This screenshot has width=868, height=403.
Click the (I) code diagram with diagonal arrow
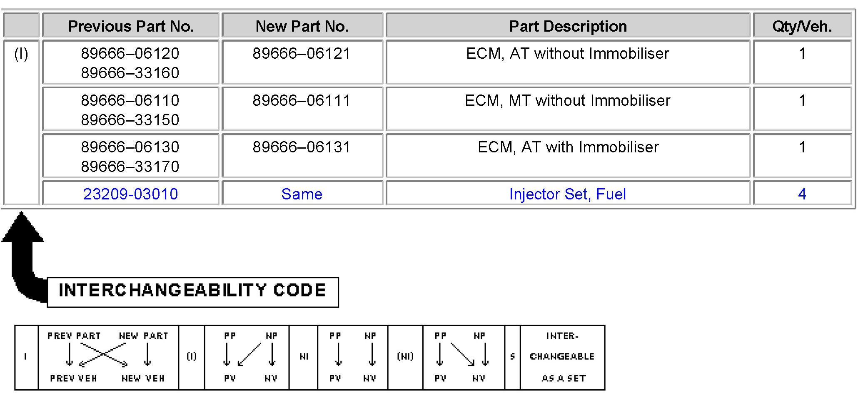click(x=249, y=357)
